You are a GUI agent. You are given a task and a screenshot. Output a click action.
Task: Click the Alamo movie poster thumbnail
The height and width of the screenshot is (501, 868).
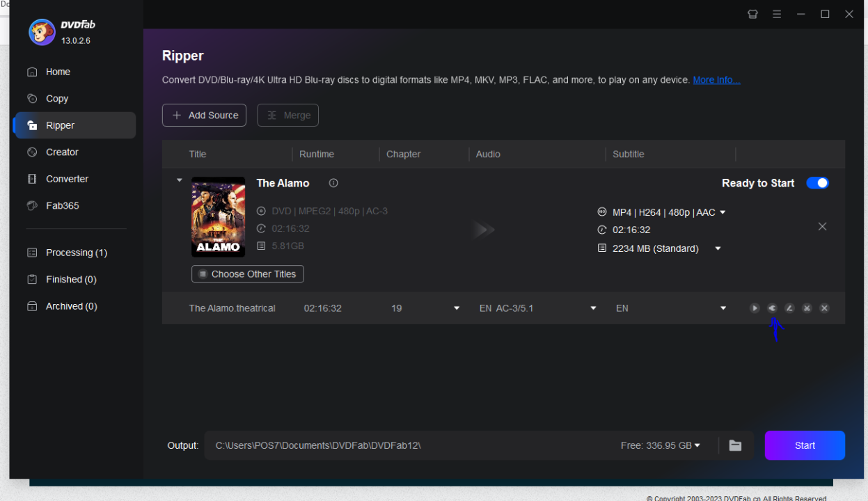tap(218, 217)
